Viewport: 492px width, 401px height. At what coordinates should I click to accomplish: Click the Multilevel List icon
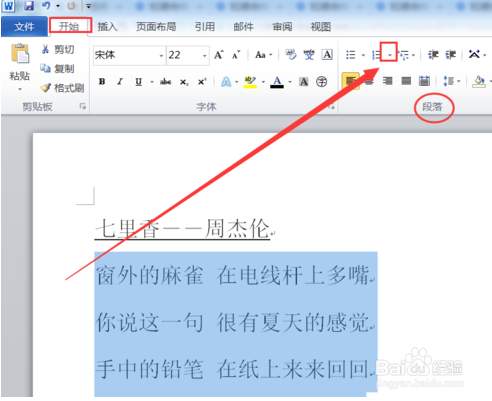[404, 55]
